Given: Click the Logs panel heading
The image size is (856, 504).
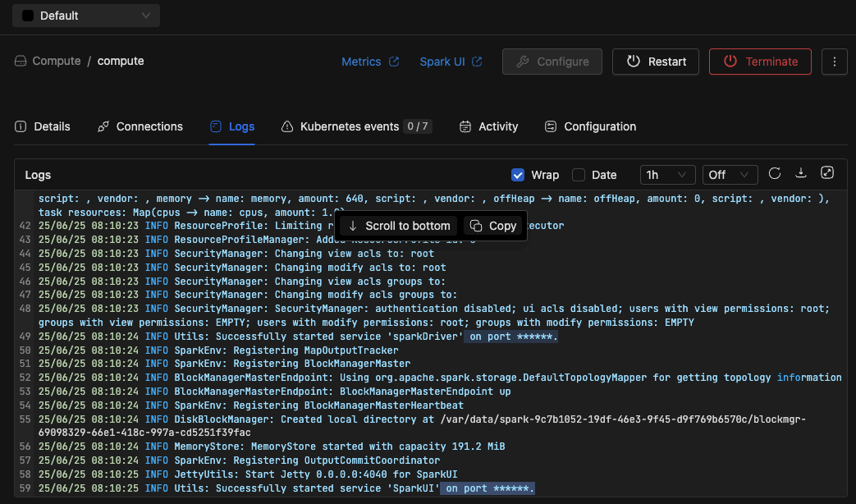Looking at the screenshot, I should [x=38, y=175].
